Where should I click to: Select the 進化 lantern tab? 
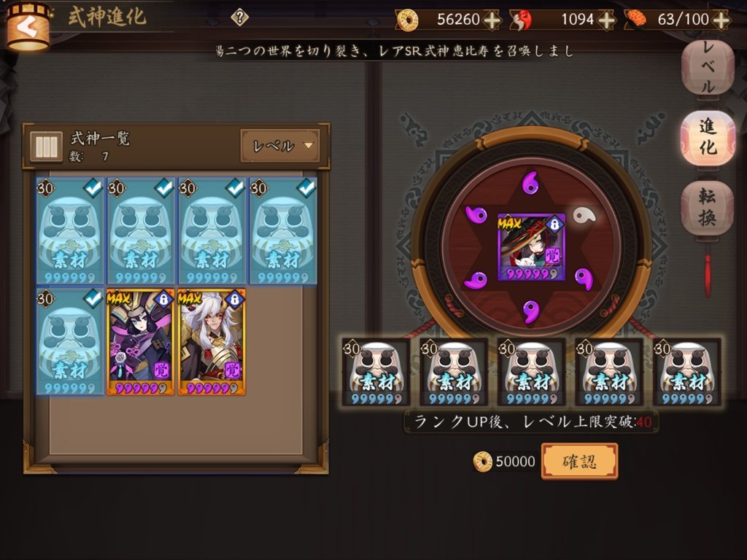click(708, 138)
